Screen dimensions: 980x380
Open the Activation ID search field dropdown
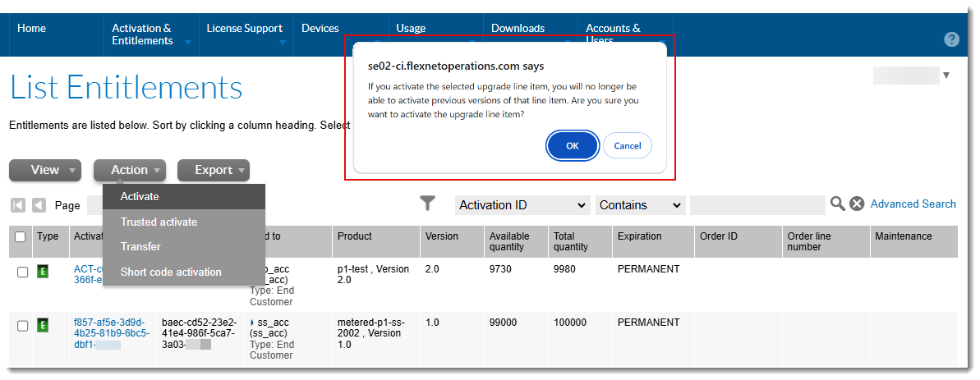(x=522, y=205)
